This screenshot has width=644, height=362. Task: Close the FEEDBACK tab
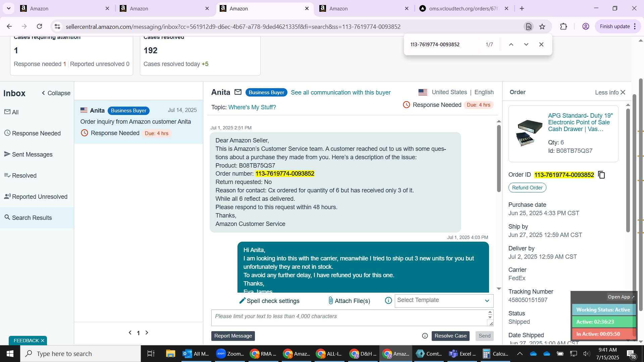(43, 341)
